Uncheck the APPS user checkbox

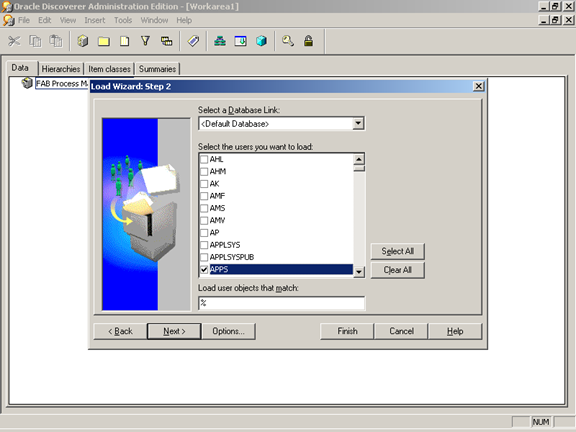pos(204,270)
